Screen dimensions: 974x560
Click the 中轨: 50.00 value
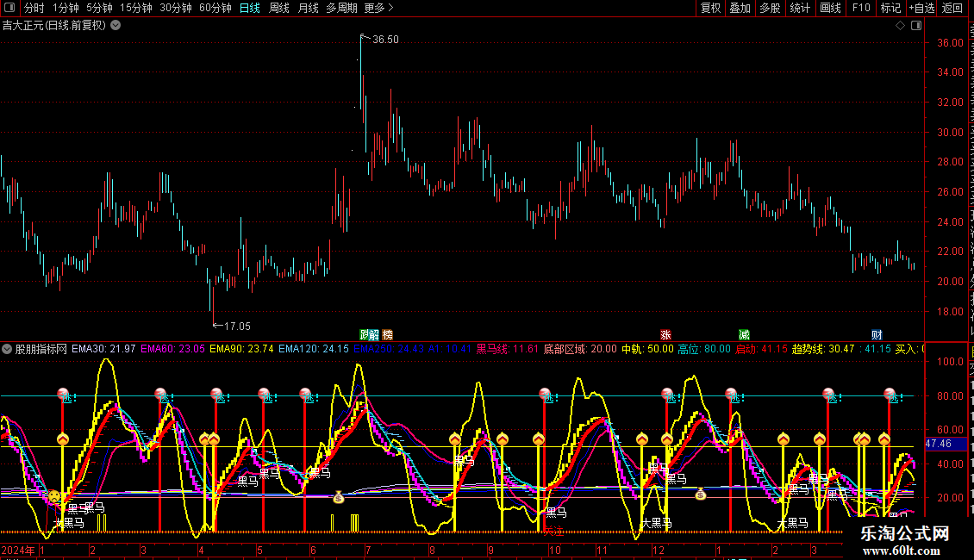647,349
